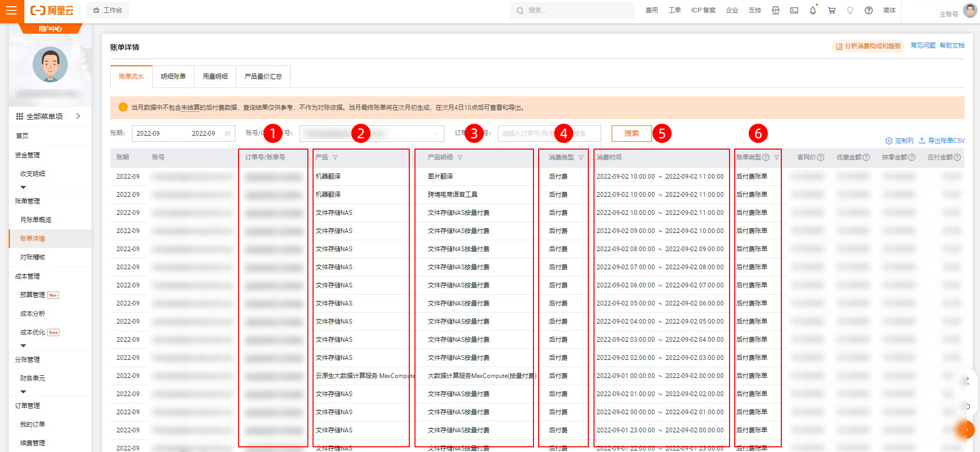Expand arrow under 成本优化
This screenshot has width=980, height=452.
tap(23, 346)
